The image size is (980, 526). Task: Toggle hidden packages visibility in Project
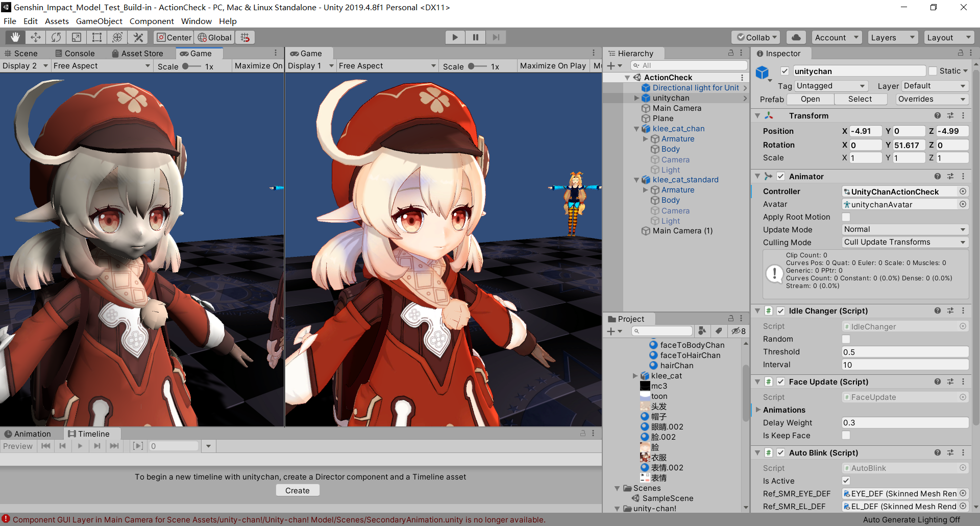pyautogui.click(x=738, y=331)
